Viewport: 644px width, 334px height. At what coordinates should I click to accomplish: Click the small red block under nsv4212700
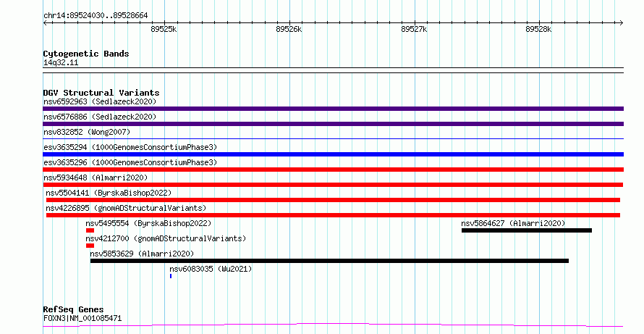pyautogui.click(x=90, y=246)
